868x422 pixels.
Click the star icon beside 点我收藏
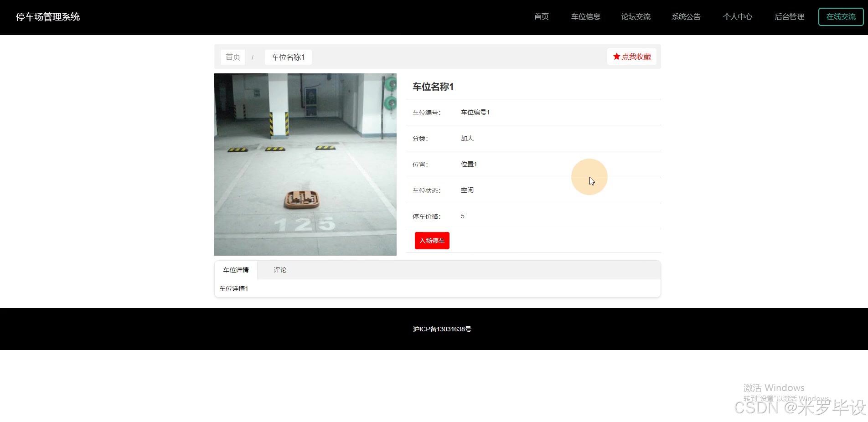pyautogui.click(x=616, y=57)
